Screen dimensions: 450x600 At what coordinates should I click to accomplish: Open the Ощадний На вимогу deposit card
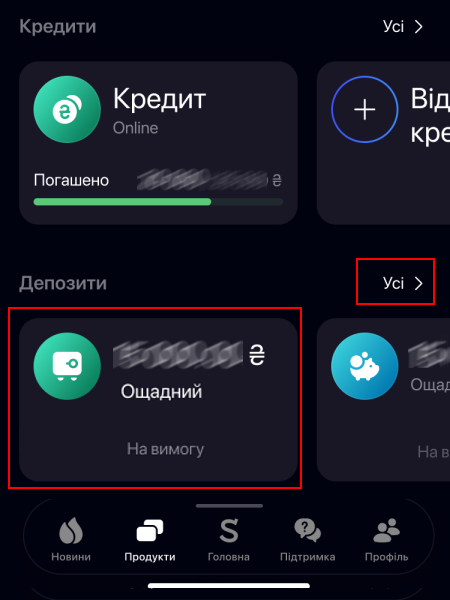pyautogui.click(x=158, y=399)
